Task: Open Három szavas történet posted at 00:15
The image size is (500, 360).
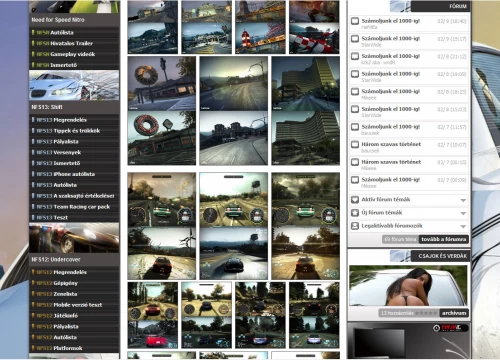Action: (391, 162)
